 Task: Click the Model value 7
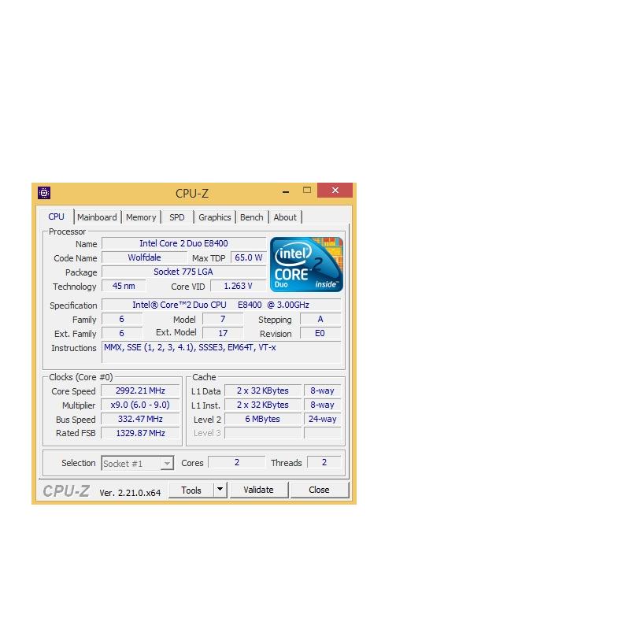[x=223, y=319]
